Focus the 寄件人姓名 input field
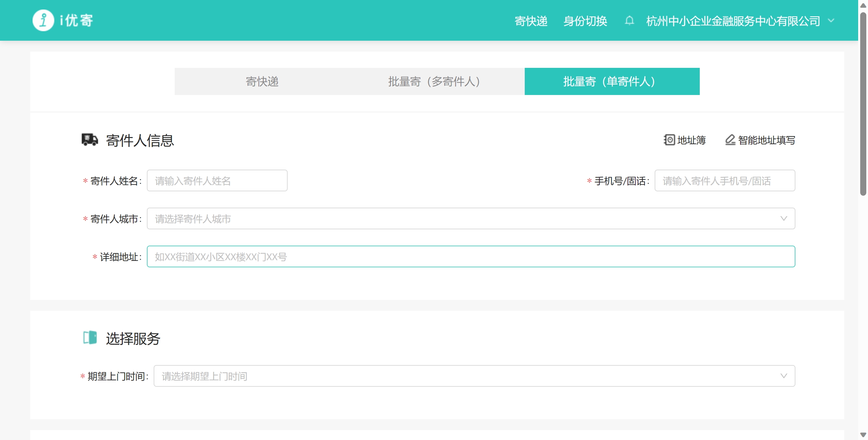This screenshot has width=868, height=440. (x=217, y=180)
